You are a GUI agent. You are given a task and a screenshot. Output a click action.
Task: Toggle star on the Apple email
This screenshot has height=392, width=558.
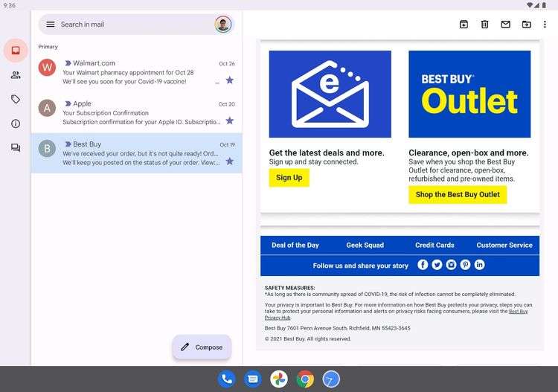point(230,121)
